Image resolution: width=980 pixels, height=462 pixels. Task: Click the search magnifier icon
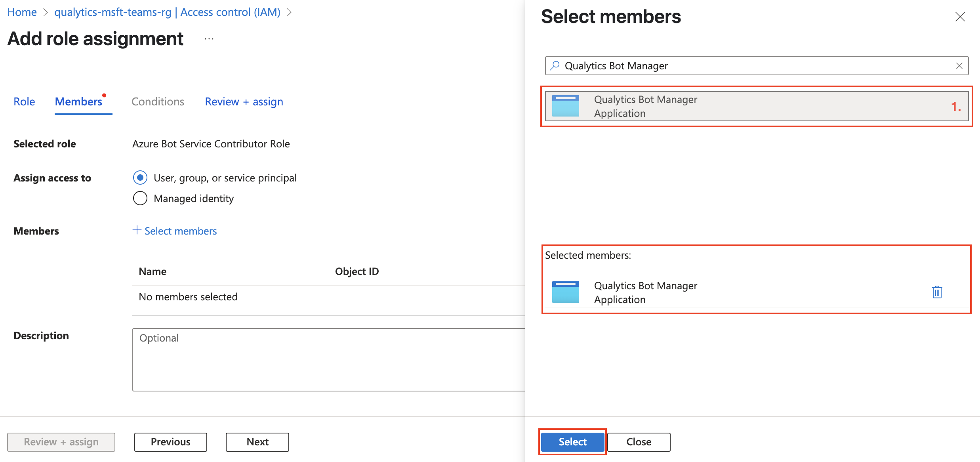point(555,65)
